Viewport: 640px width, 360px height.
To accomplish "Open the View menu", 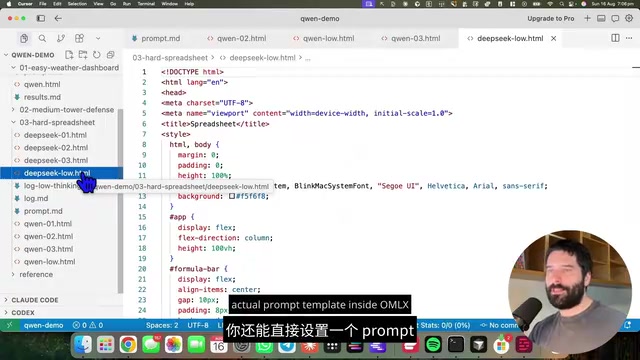I will [x=98, y=4].
